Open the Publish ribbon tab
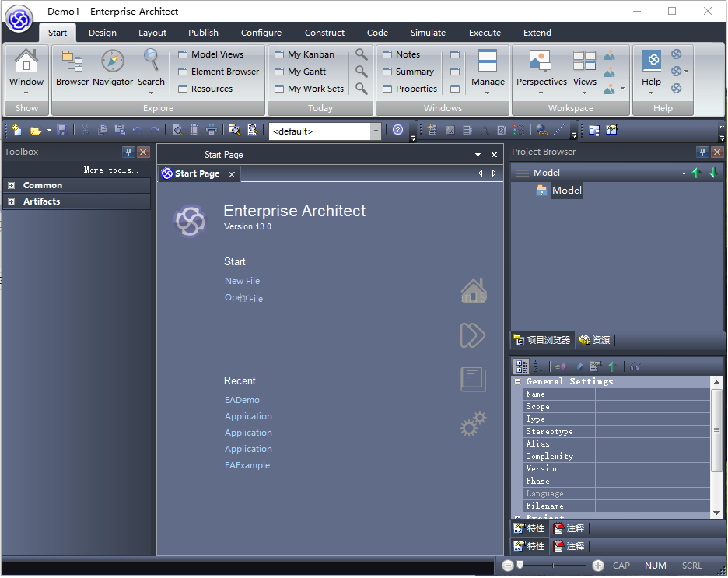The image size is (728, 578). tap(203, 33)
